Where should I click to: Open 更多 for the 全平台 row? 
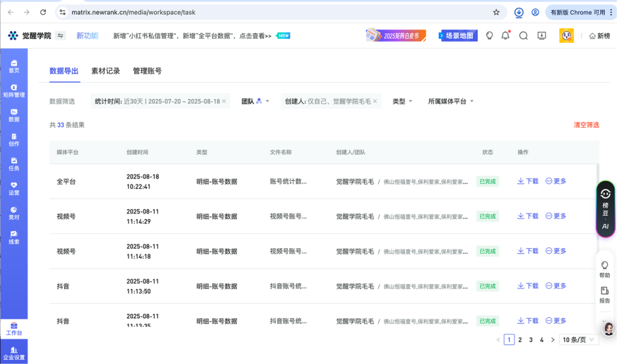[556, 181]
